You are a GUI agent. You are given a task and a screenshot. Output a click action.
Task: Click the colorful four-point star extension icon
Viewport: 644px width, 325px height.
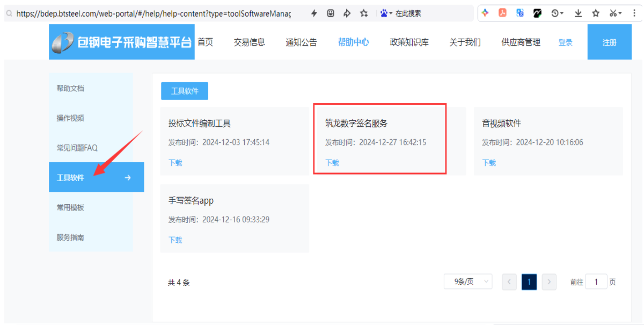(x=485, y=13)
